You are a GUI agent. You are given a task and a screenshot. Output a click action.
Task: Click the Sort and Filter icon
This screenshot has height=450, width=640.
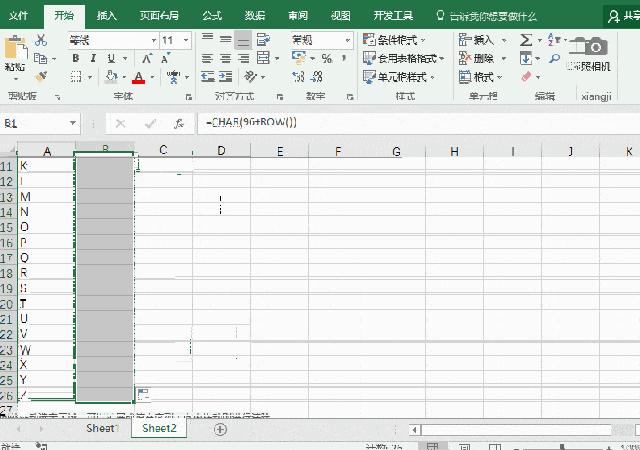point(554,40)
